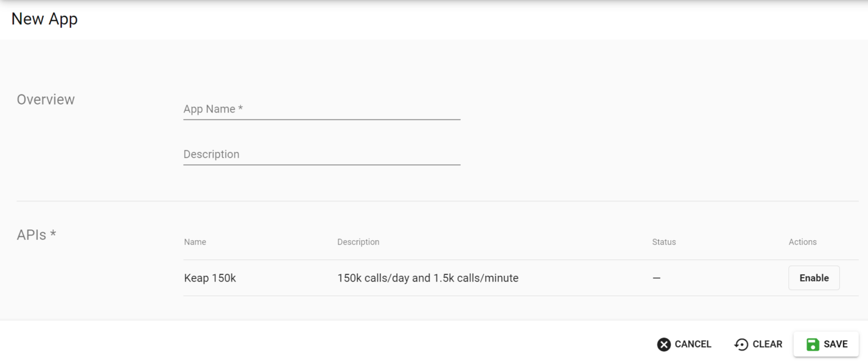Click the green Save floppy disk icon
Image resolution: width=868 pixels, height=364 pixels.
coord(813,344)
